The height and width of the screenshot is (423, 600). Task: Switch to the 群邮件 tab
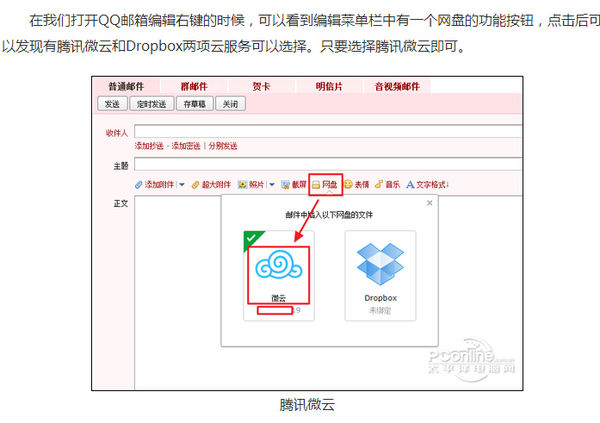[194, 87]
